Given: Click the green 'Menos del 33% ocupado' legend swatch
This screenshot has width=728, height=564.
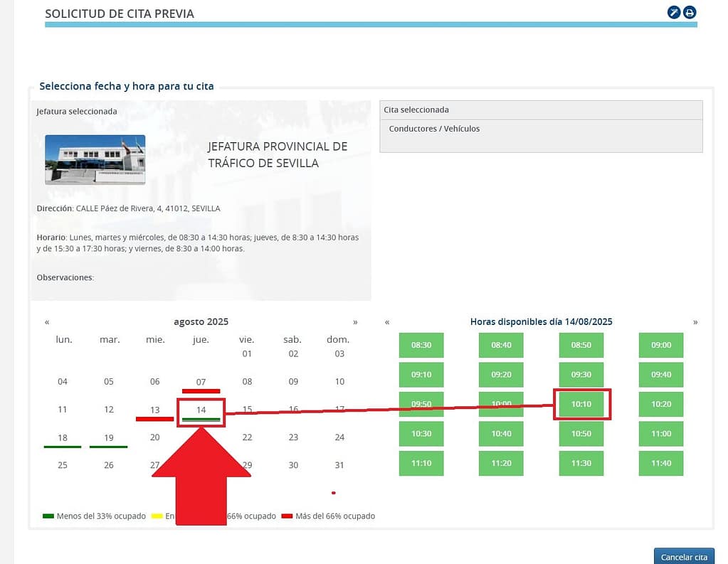Looking at the screenshot, I should coord(48,516).
